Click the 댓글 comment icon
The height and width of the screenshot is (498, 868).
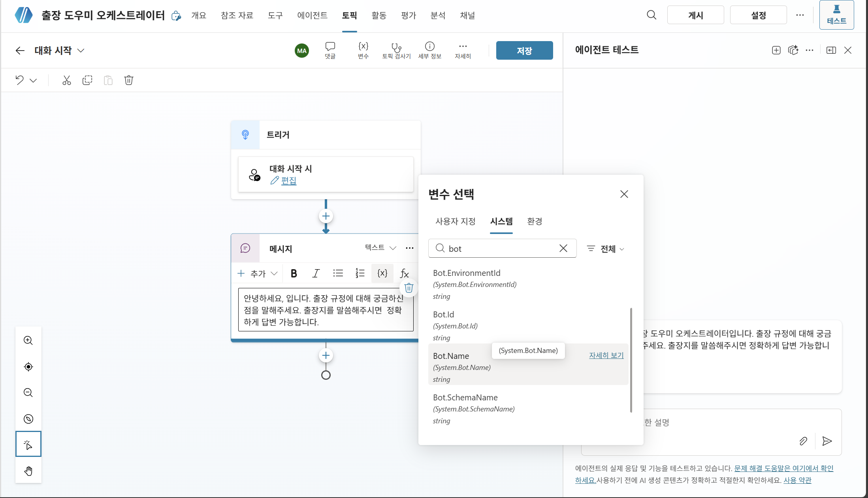[330, 50]
